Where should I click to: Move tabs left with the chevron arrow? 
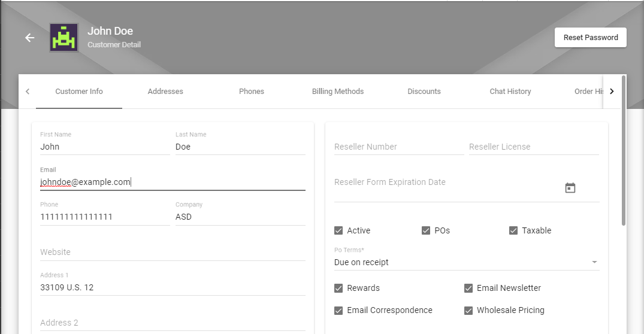pyautogui.click(x=28, y=91)
